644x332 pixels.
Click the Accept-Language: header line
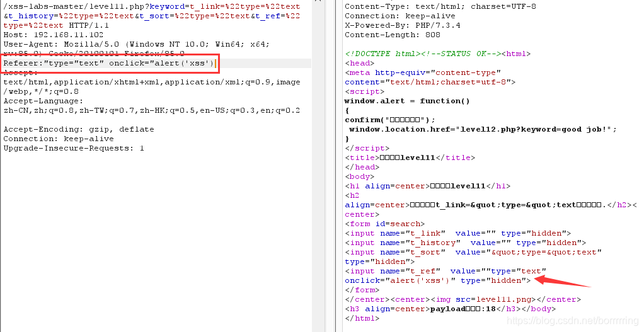pos(43,101)
